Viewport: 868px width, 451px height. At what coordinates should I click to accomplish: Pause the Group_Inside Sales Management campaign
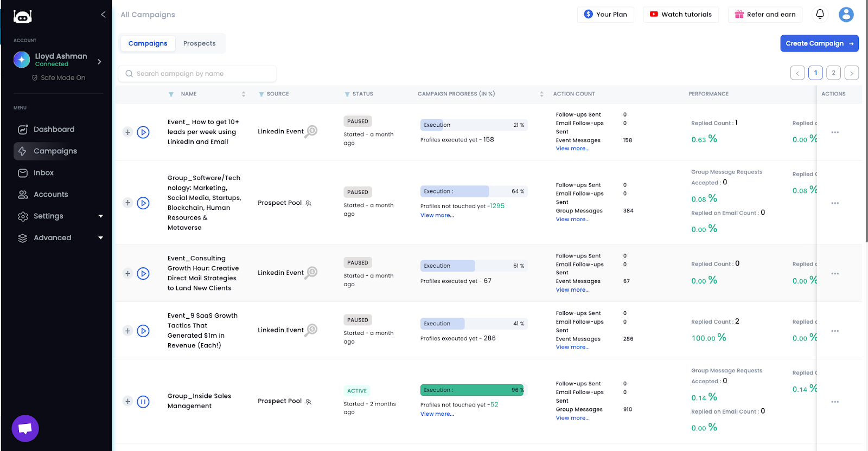tap(143, 402)
